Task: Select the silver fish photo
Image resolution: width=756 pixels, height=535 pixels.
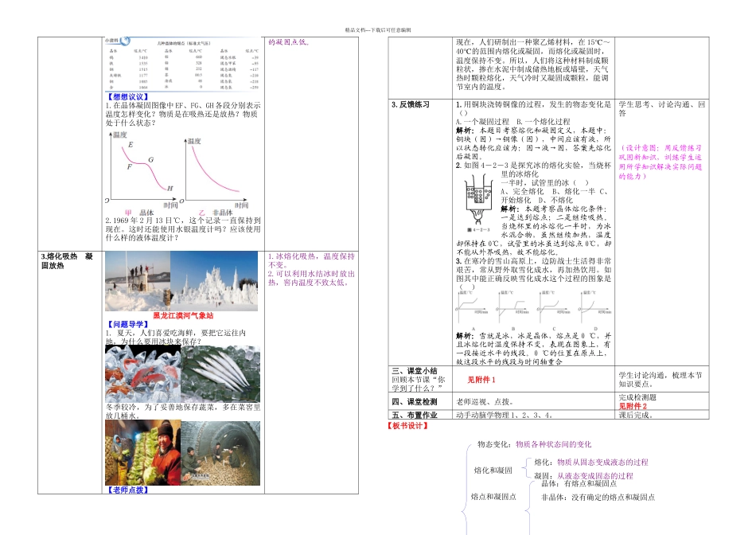Action: 220,373
